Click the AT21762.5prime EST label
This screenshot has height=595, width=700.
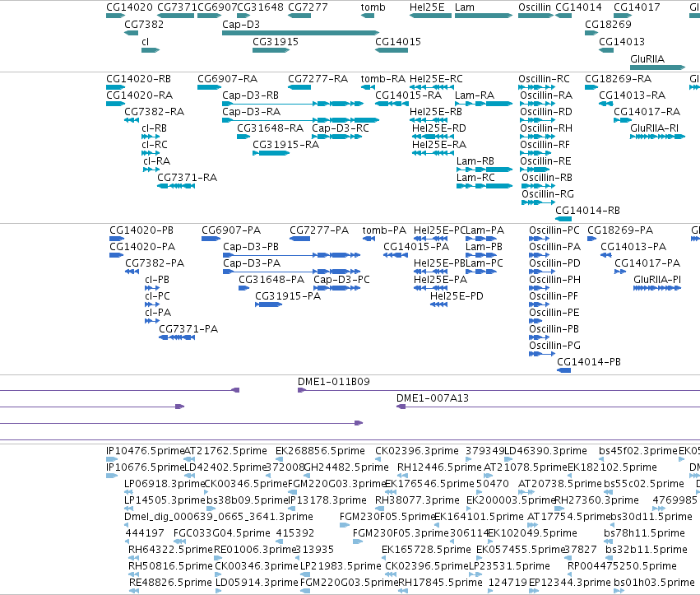coord(225,451)
